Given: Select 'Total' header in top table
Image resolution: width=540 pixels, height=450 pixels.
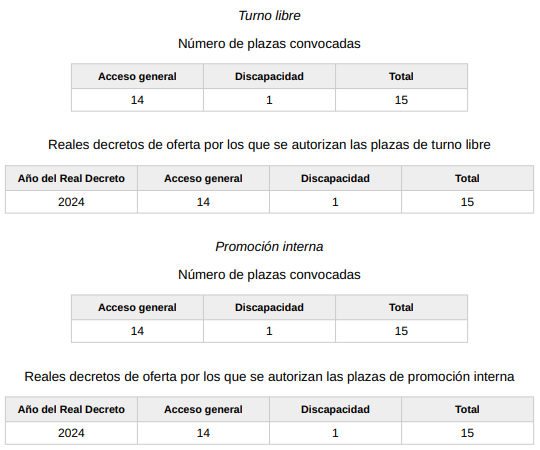Looking at the screenshot, I should pos(401,76).
